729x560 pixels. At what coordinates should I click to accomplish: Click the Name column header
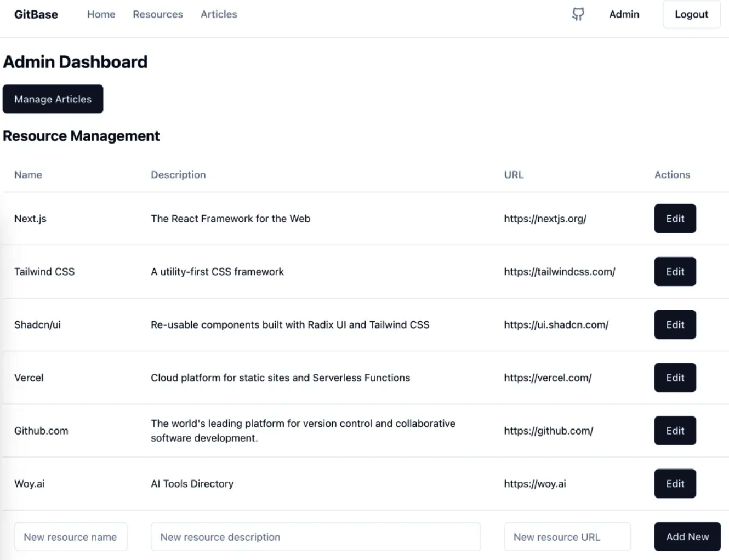pyautogui.click(x=28, y=175)
